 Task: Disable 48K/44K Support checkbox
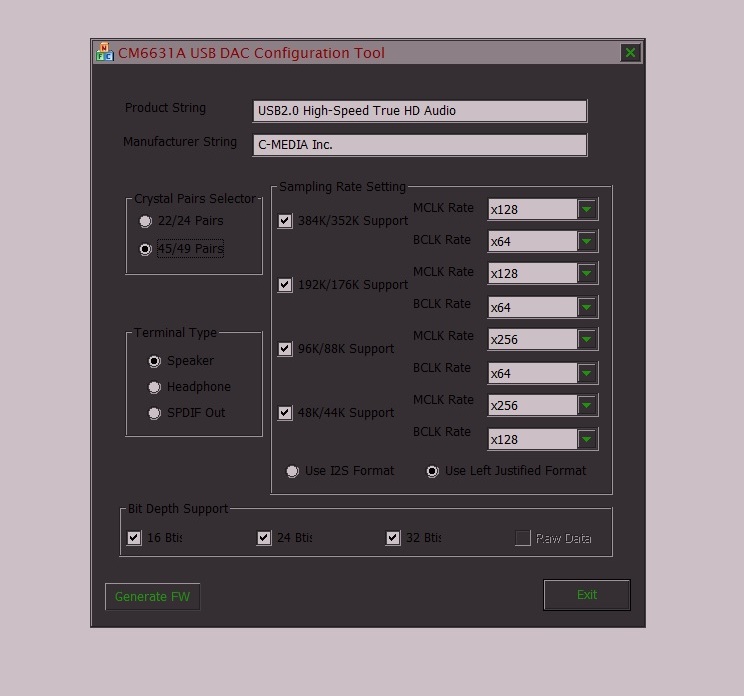coord(286,413)
